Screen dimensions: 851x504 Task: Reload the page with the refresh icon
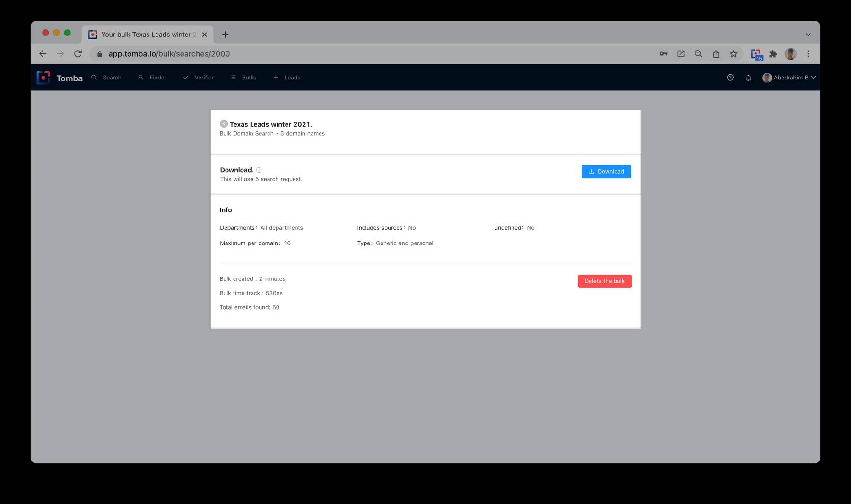pos(78,54)
